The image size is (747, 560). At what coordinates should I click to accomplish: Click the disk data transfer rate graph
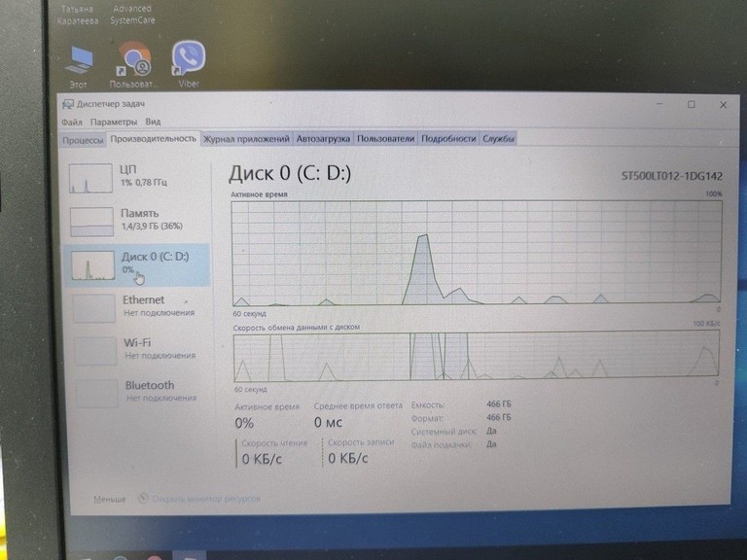pyautogui.click(x=477, y=357)
